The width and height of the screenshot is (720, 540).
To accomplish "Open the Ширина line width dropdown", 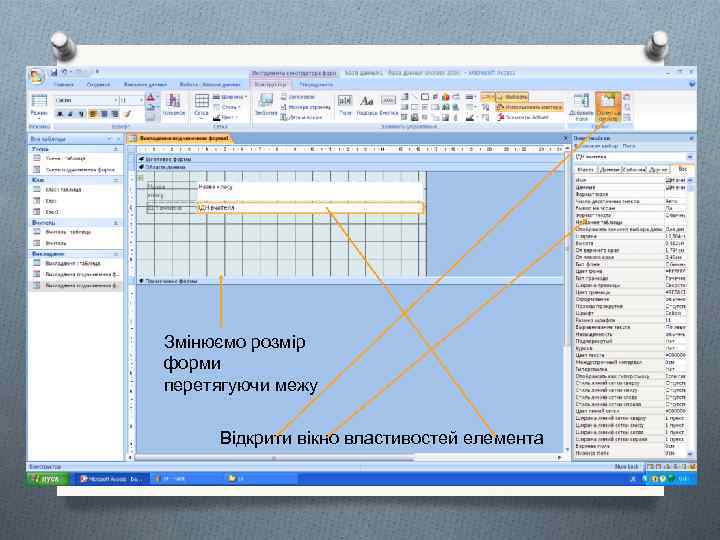I will pos(230,97).
